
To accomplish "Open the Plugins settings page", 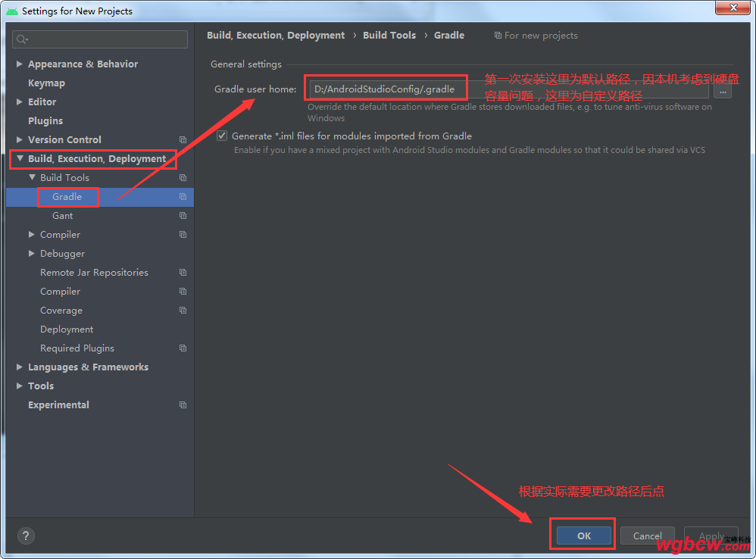I will click(45, 120).
